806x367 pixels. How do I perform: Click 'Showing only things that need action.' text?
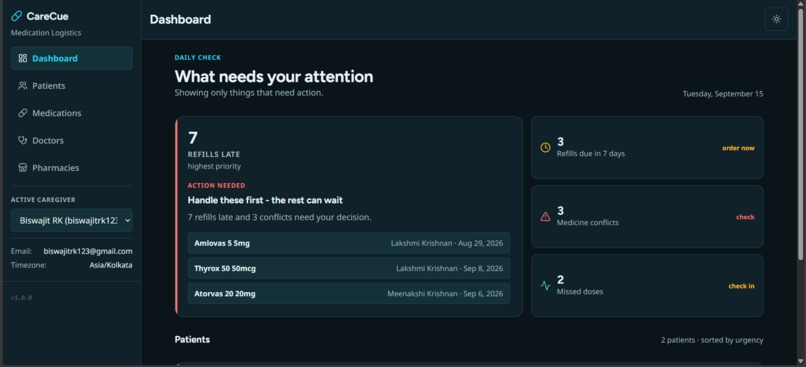pyautogui.click(x=249, y=93)
